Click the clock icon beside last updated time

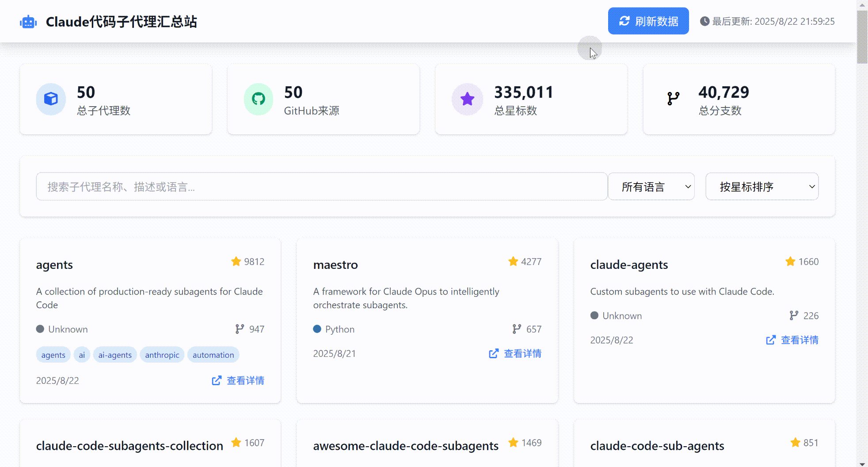(x=704, y=21)
